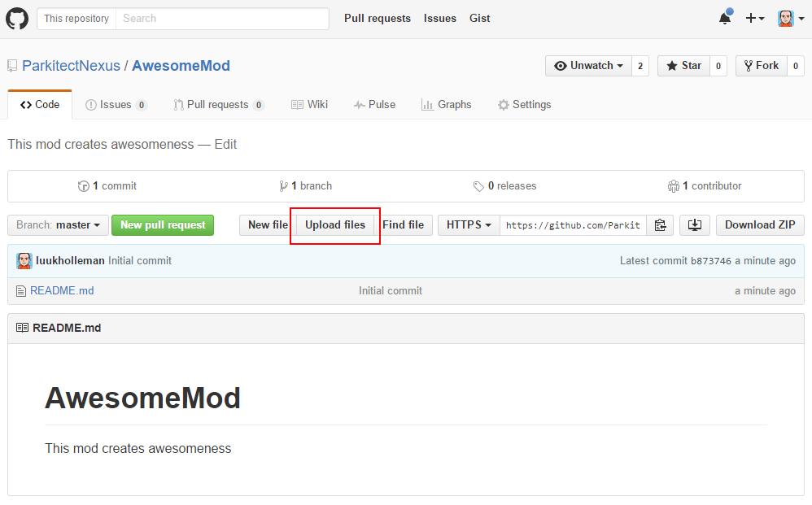Switch to the Wiki tab
The image size is (812, 505).
point(310,105)
